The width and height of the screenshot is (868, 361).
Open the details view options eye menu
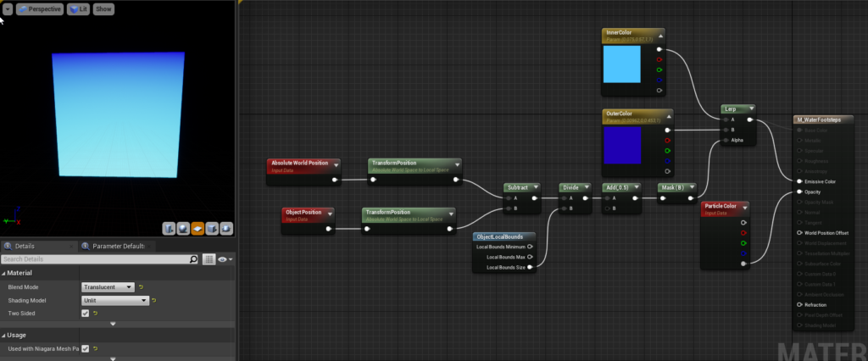coord(225,259)
